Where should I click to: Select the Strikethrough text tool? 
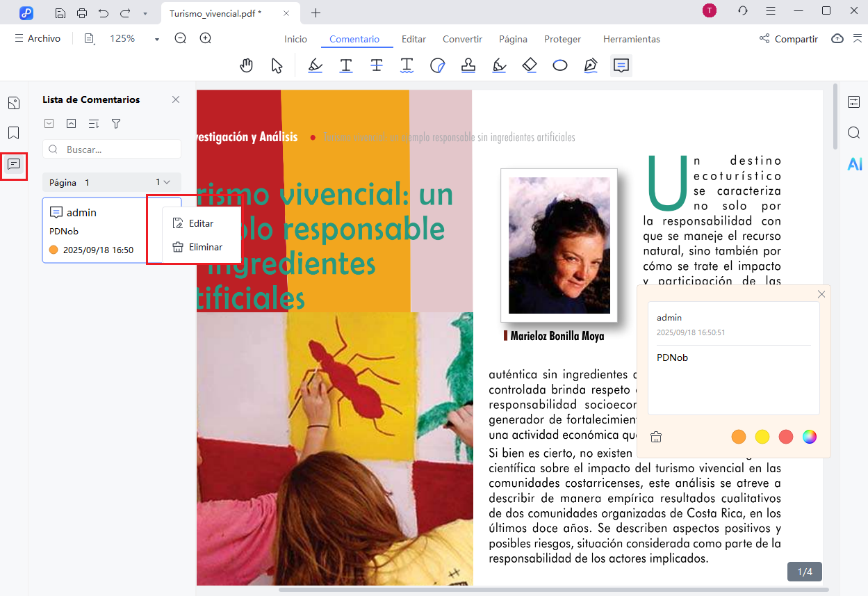(376, 65)
